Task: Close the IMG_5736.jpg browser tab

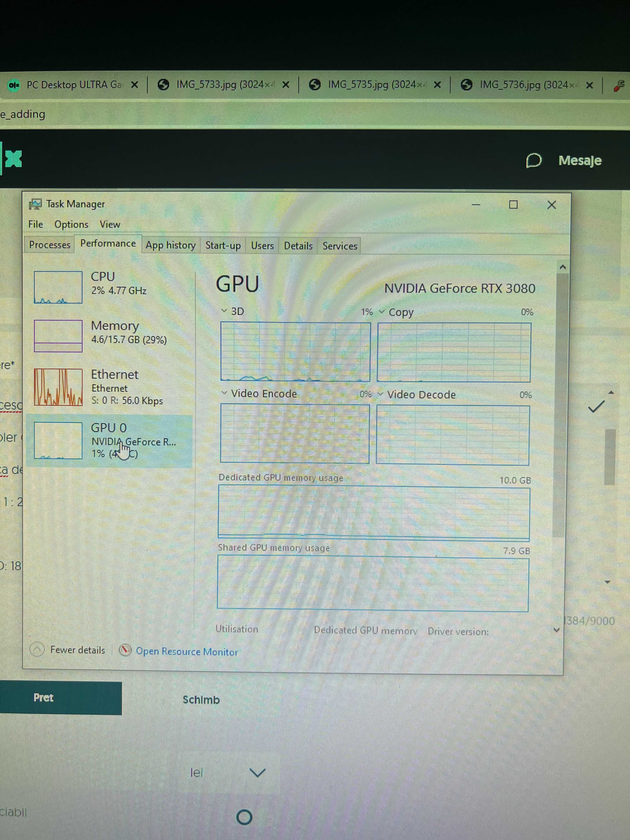Action: (x=589, y=85)
